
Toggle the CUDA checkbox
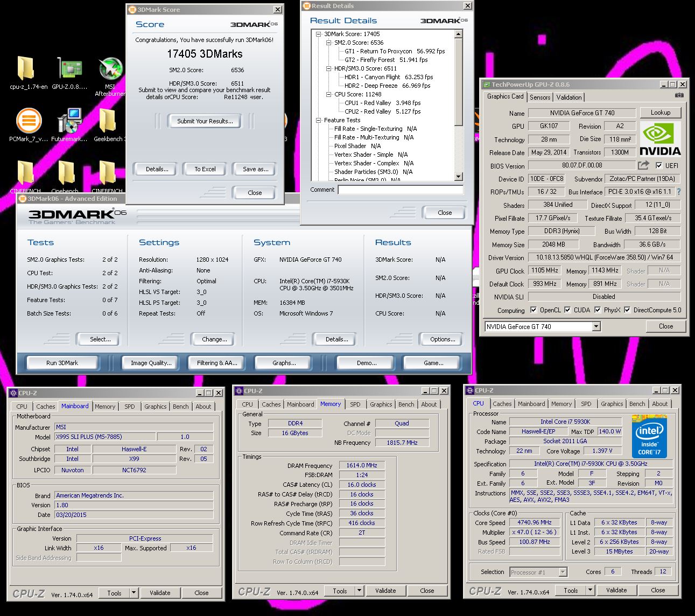click(567, 310)
